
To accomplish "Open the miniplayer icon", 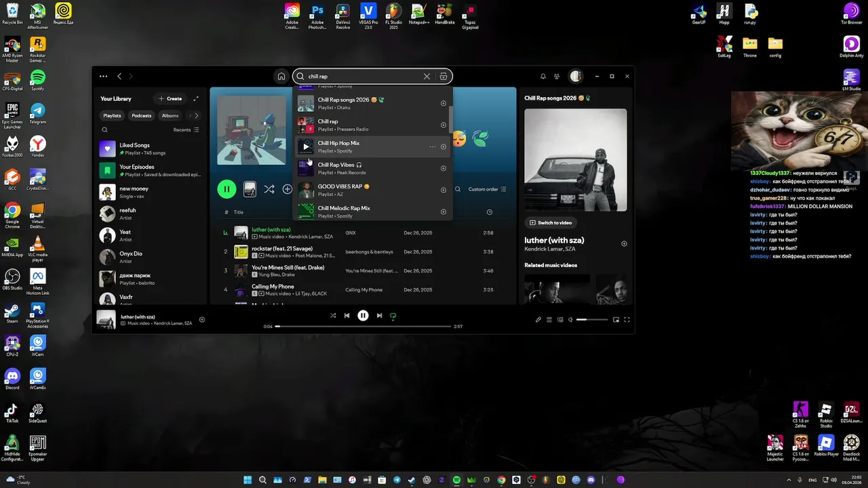I will tap(616, 320).
